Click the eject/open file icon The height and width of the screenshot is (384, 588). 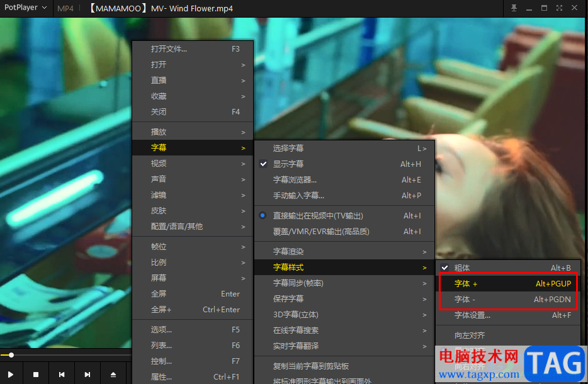[113, 375]
